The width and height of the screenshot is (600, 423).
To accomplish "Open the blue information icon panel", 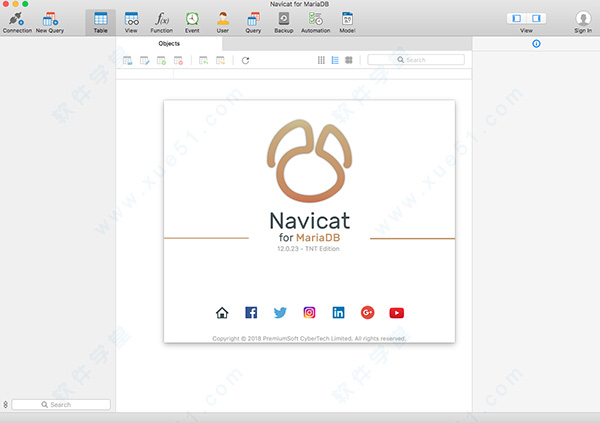I will [x=536, y=44].
